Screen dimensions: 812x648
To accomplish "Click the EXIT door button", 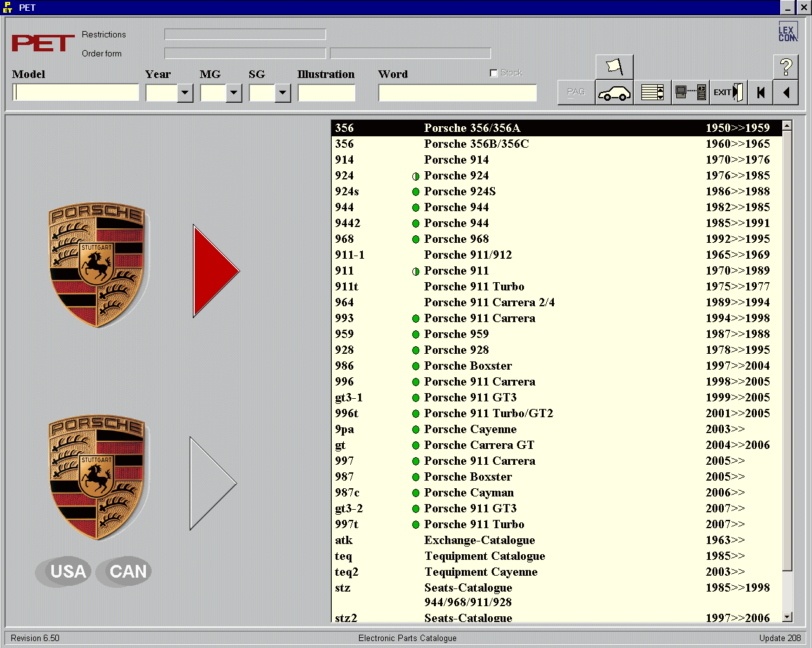I will [728, 93].
